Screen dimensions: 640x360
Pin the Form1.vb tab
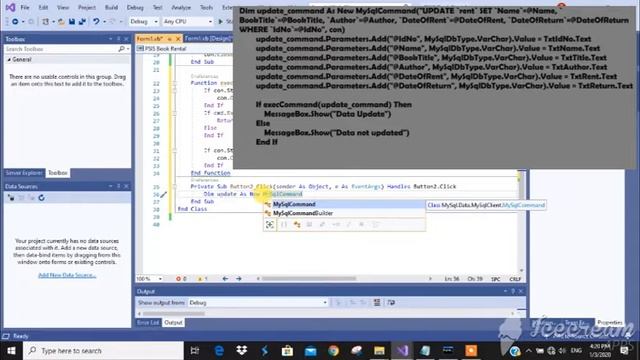click(x=169, y=38)
